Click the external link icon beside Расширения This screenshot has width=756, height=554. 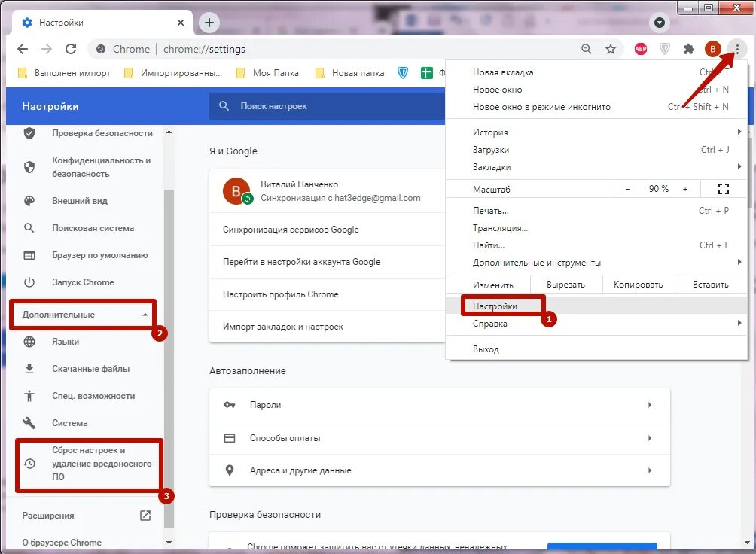click(145, 516)
